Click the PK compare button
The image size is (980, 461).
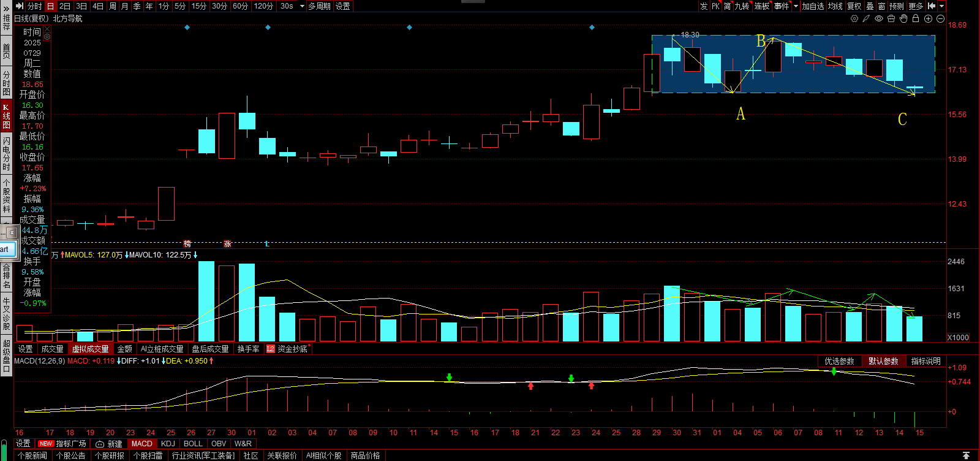tap(715, 6)
